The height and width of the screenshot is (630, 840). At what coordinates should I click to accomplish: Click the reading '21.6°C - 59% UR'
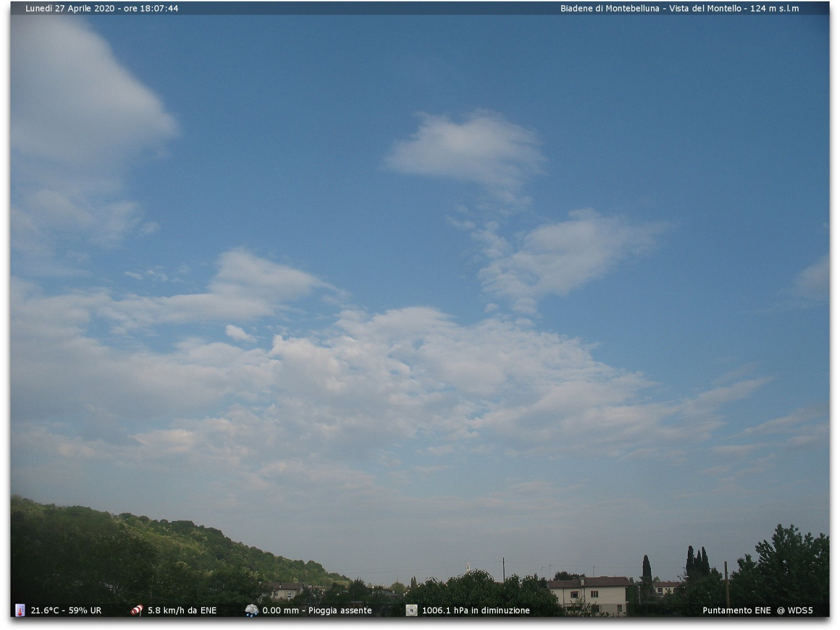point(66,611)
